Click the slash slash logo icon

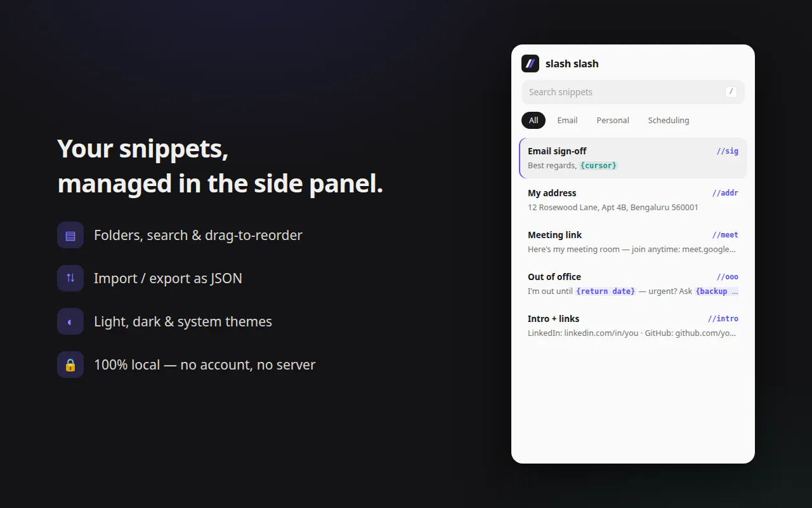click(530, 63)
